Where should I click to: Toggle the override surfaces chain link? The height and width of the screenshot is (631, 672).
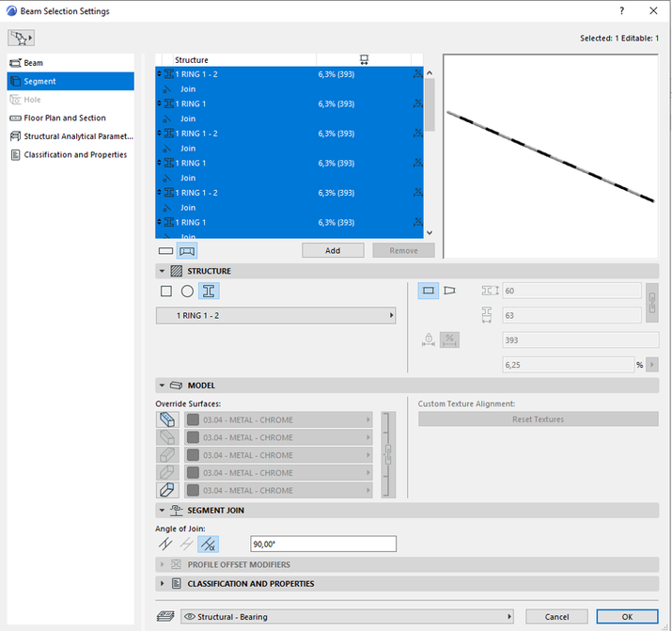(x=388, y=455)
